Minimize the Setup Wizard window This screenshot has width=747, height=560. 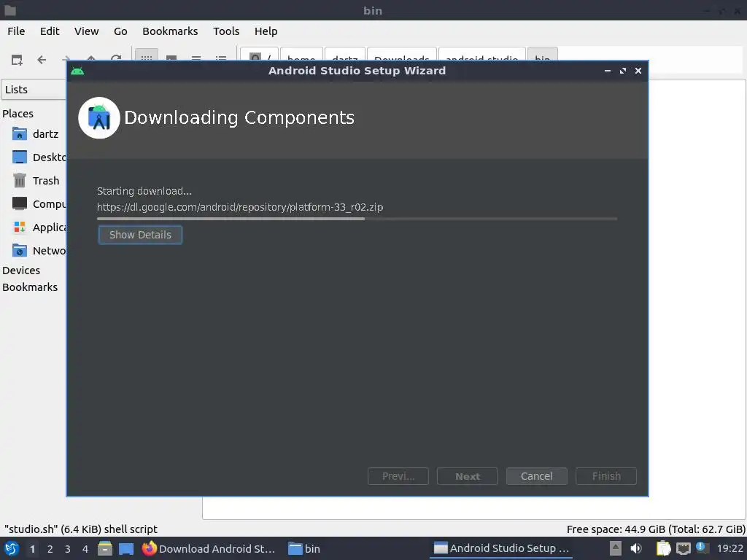tap(608, 71)
